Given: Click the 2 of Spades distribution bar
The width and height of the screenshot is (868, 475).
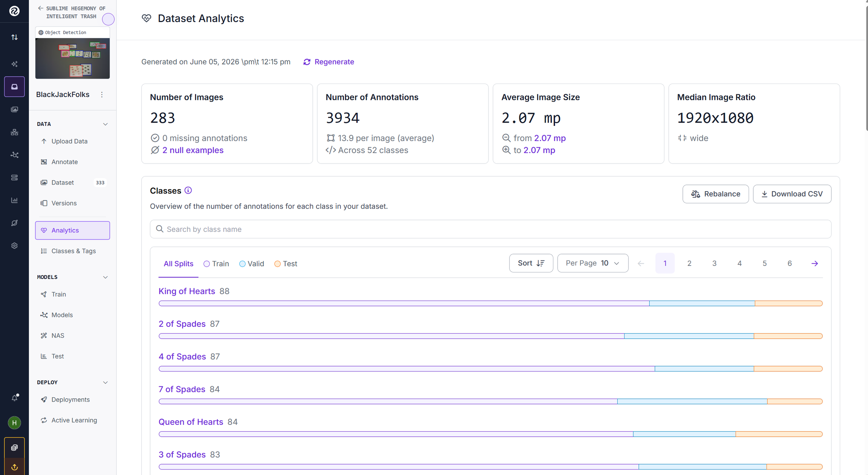Looking at the screenshot, I should (490, 336).
